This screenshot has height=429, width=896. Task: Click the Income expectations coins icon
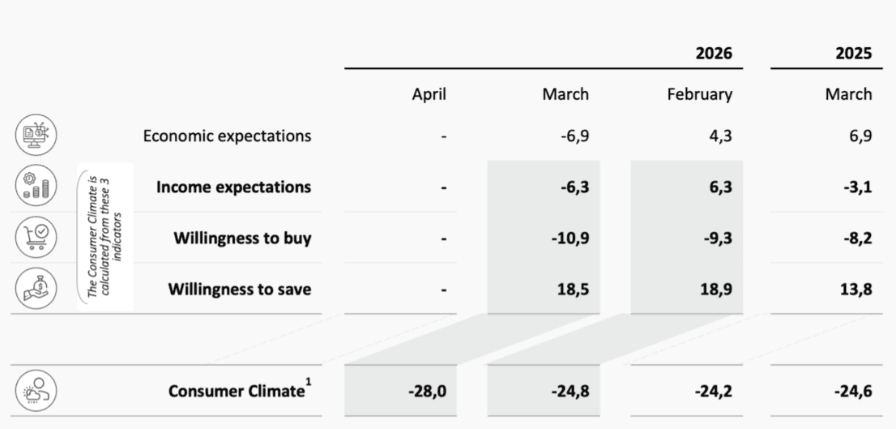pyautogui.click(x=37, y=187)
